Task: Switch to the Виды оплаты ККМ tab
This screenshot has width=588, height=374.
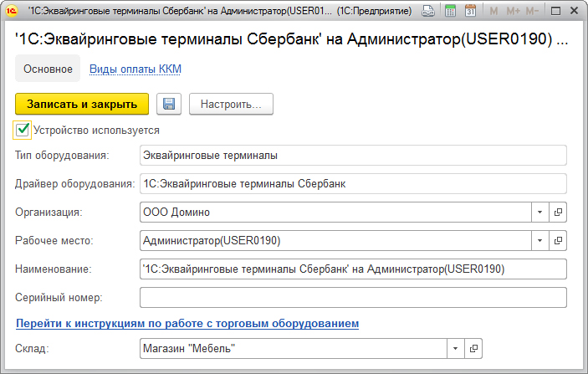Action: [x=135, y=69]
